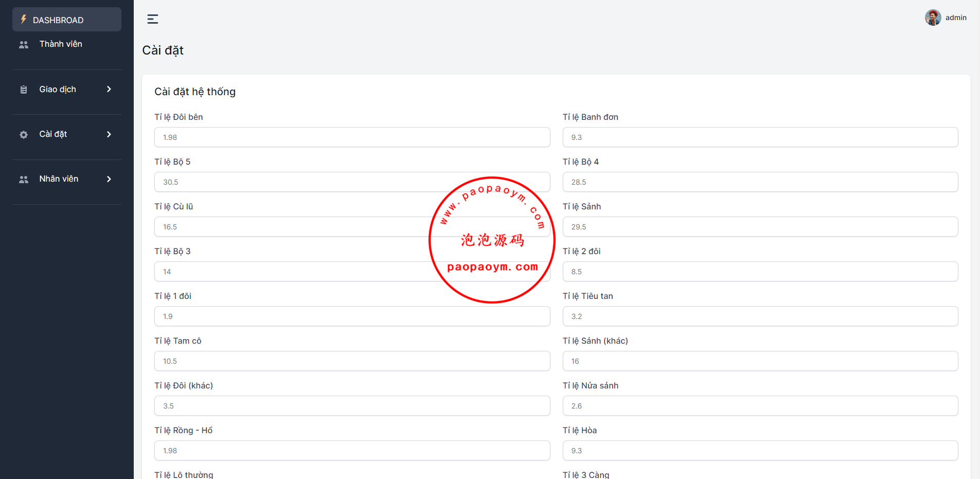Screen dimensions: 980x479
Task: Focus the Tỉ lệ Tam cô input
Action: coord(352,361)
